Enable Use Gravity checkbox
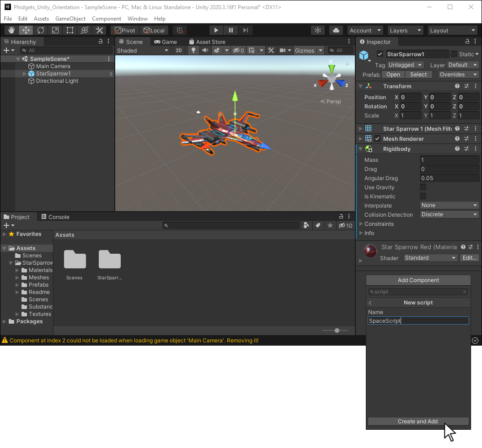Viewport: 482px width, 448px height. click(x=423, y=187)
